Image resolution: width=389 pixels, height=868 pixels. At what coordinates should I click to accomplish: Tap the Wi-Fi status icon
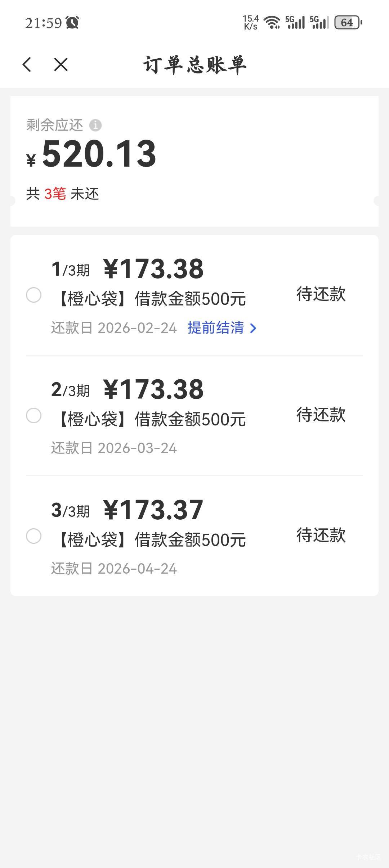pos(272,22)
